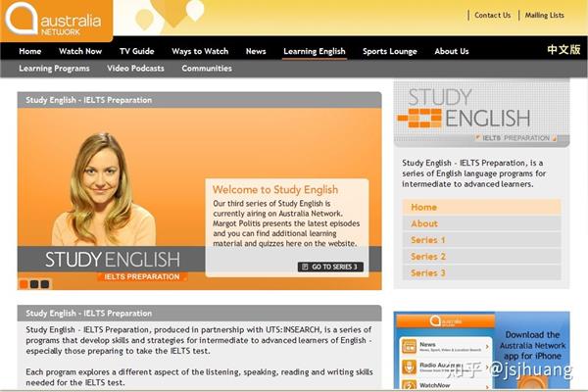Select the Learning English tab
Screen dimensions: 588x392
click(x=315, y=51)
